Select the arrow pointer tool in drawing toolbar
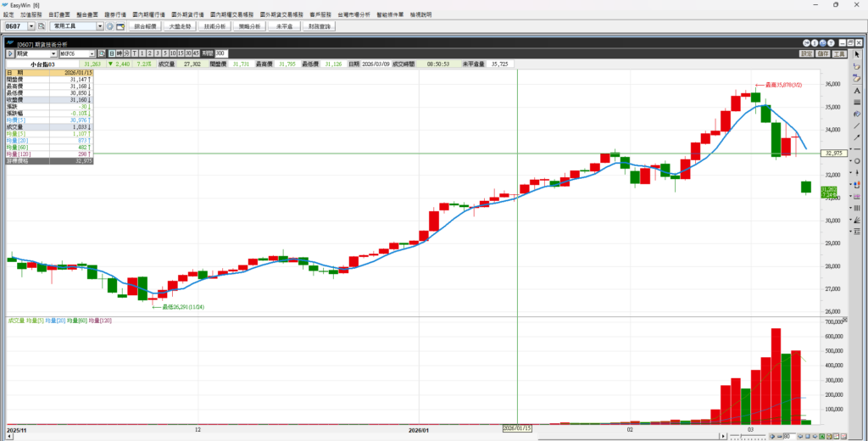 click(x=857, y=54)
